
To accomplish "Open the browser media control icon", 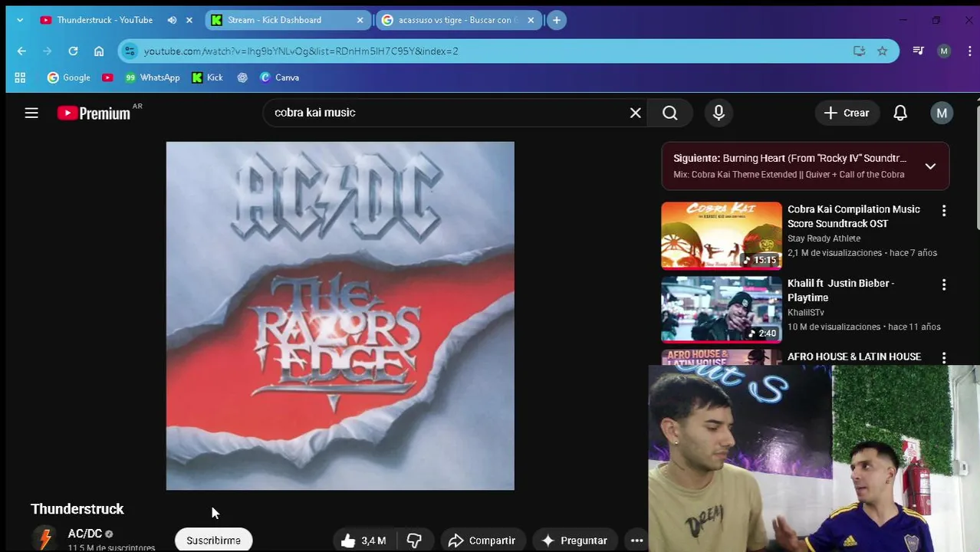I will (918, 51).
